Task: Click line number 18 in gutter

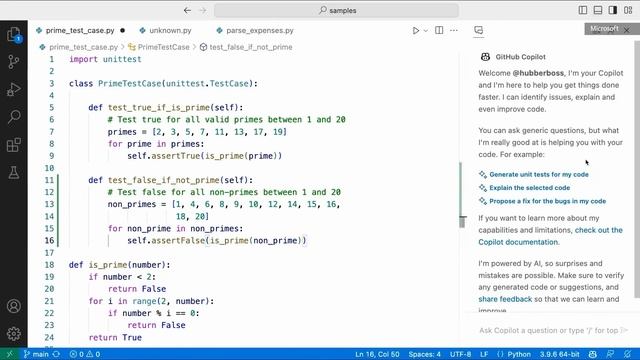Action: [x=49, y=265]
